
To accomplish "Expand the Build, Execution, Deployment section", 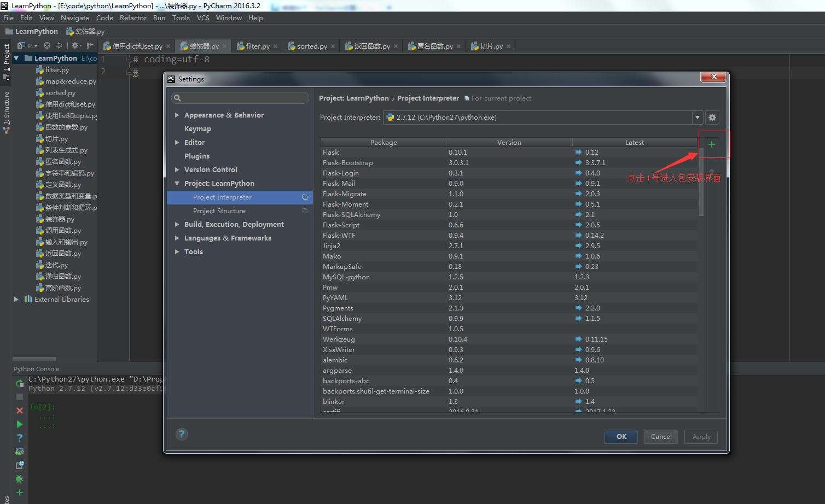I will [x=177, y=225].
